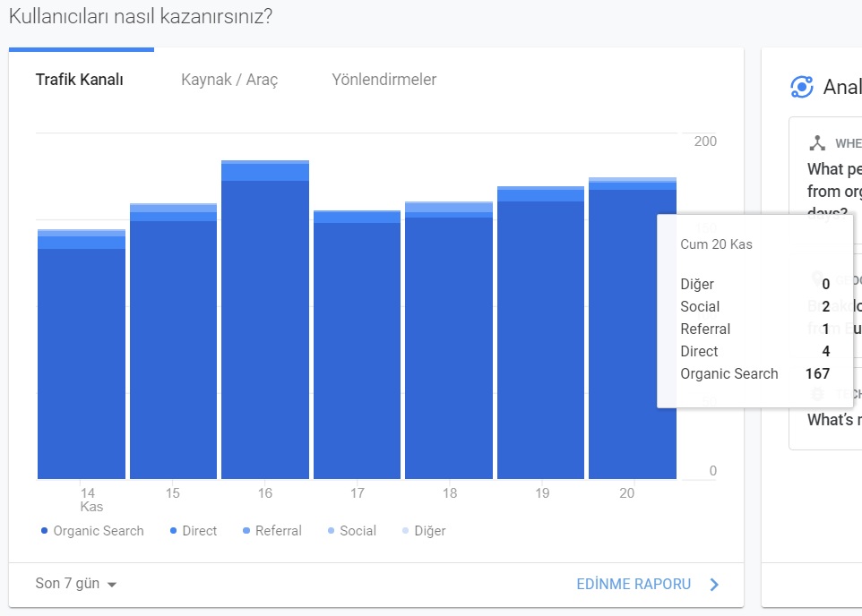Click the Social legend dot

pyautogui.click(x=331, y=531)
